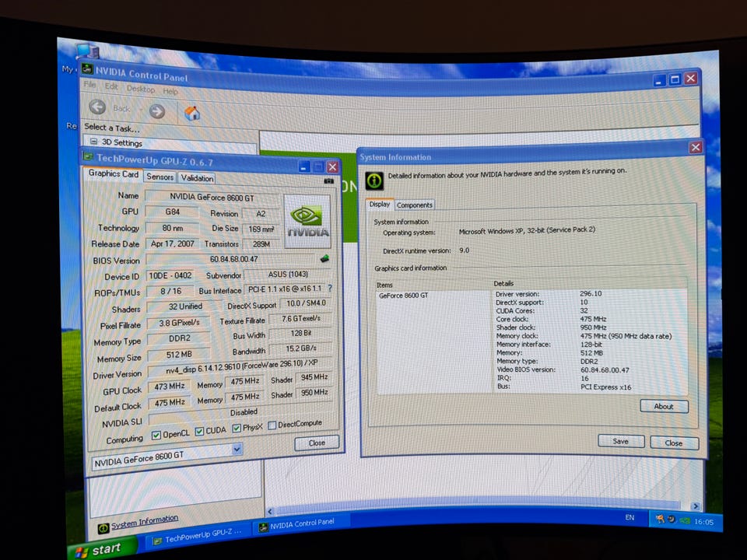Toggle the DirectCompute checkbox
This screenshot has width=747, height=560.
coord(272,425)
